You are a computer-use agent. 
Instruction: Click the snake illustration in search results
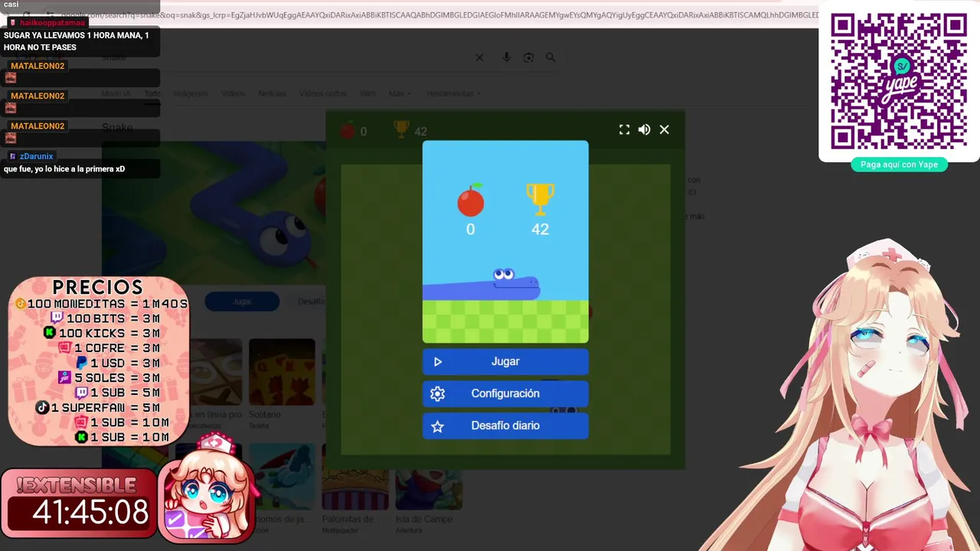[214, 213]
